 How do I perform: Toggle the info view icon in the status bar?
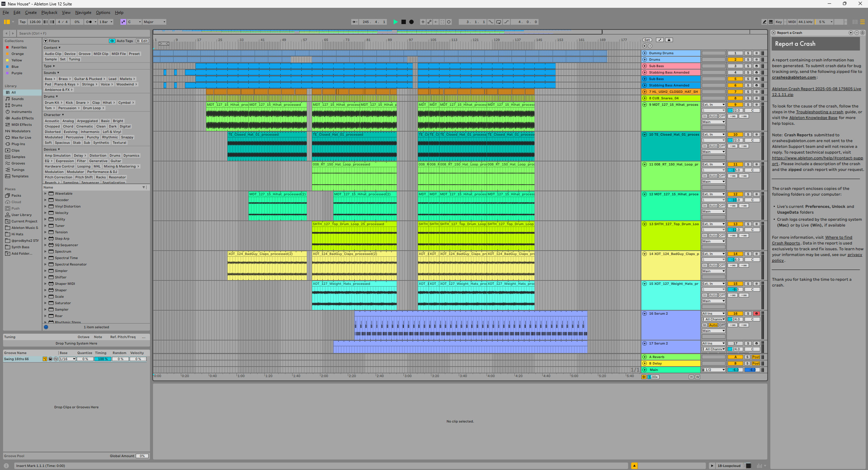point(6,466)
